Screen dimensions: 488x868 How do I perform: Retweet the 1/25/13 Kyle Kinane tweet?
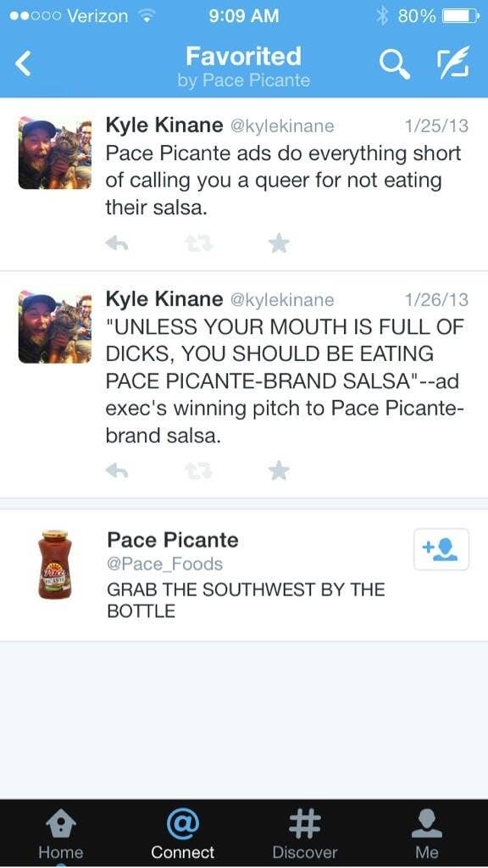[197, 243]
